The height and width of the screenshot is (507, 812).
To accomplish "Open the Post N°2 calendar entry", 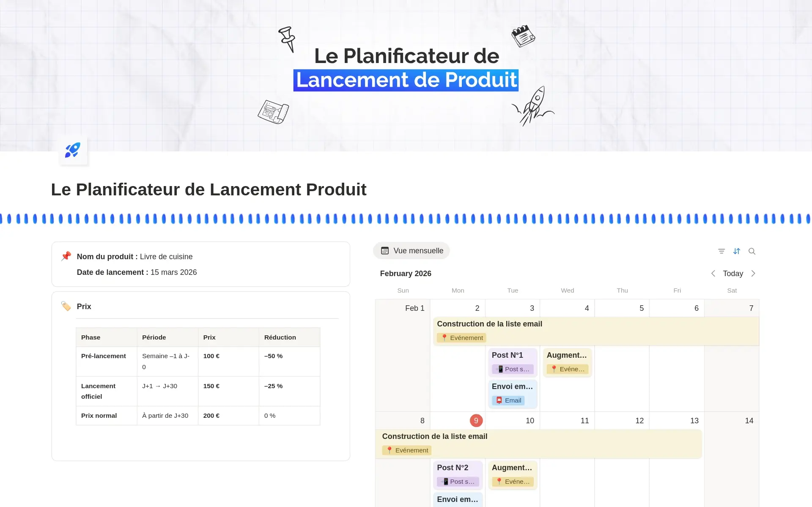I will [453, 468].
